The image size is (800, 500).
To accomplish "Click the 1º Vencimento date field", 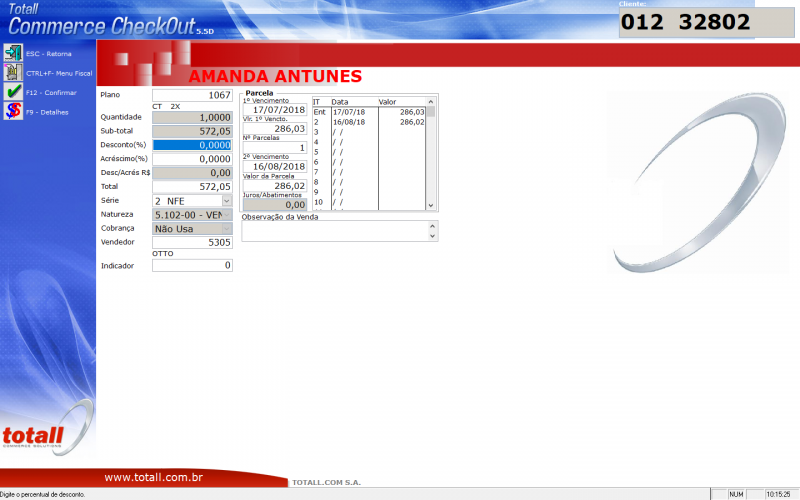I will point(274,110).
